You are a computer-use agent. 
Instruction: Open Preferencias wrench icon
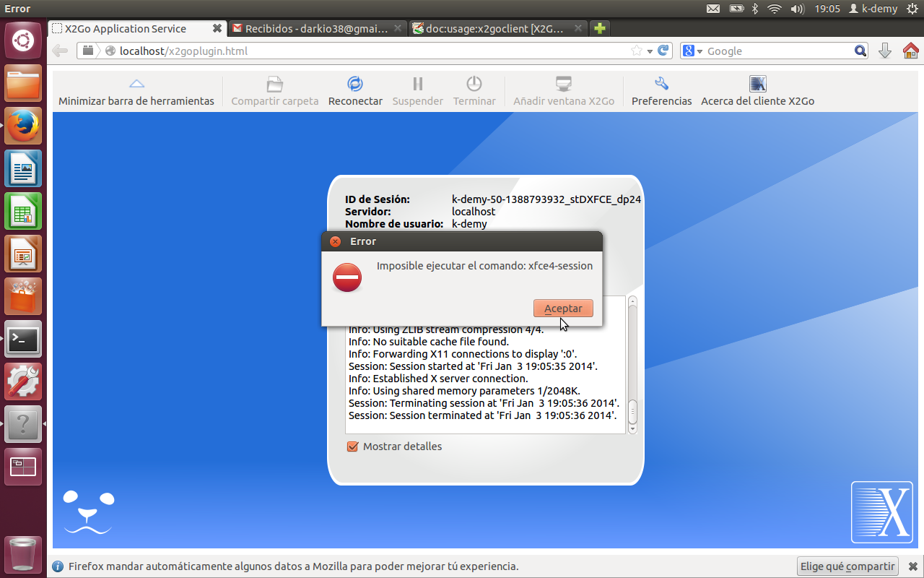[x=661, y=84]
